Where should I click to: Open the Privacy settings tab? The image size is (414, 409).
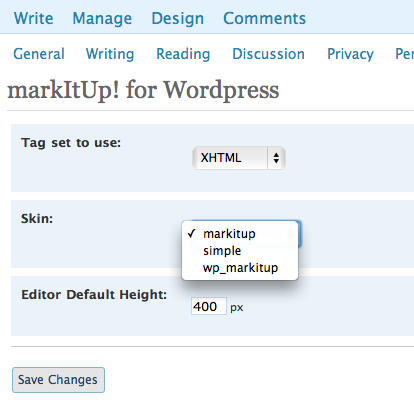point(350,54)
